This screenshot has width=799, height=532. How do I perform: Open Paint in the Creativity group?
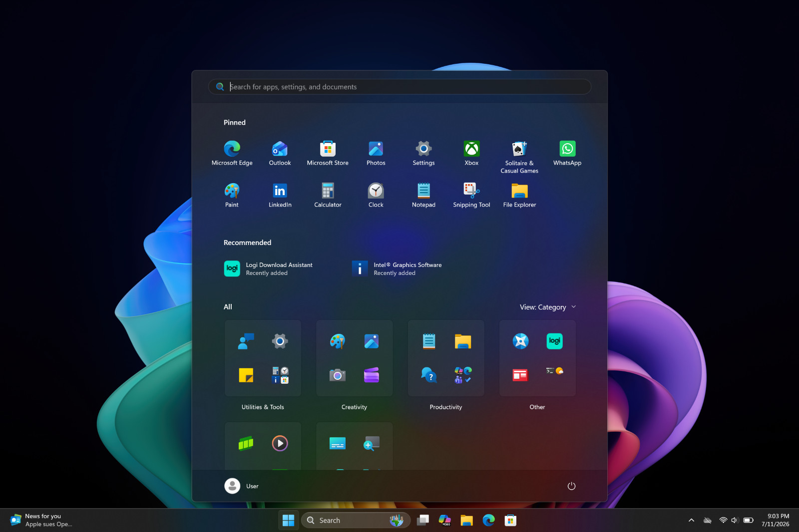[338, 341]
